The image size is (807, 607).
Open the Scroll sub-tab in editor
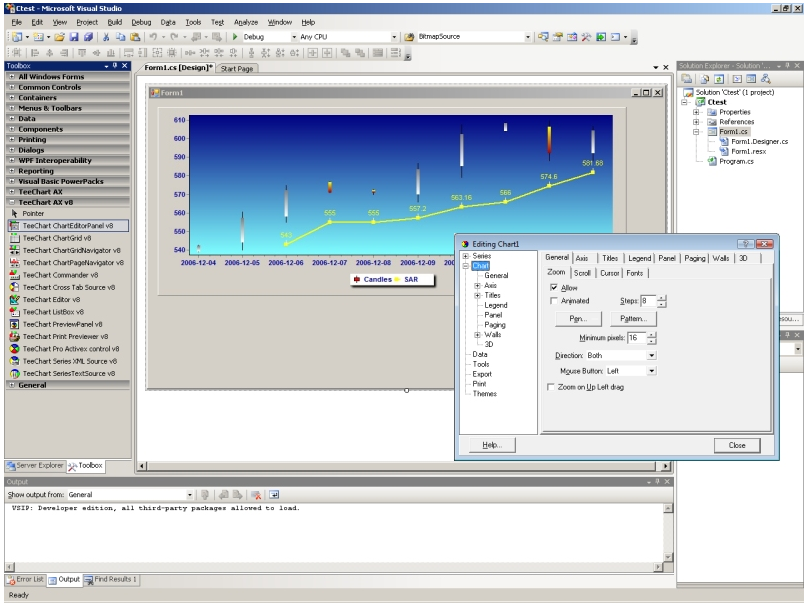[x=582, y=273]
